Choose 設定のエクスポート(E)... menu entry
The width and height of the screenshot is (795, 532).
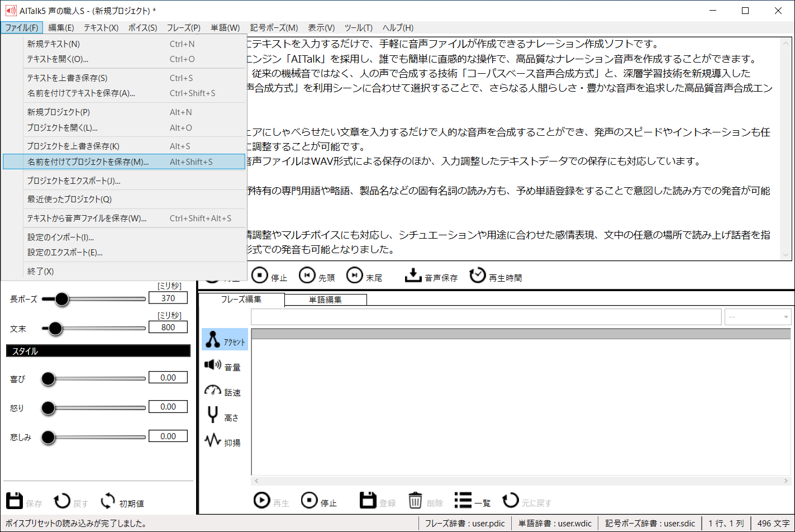[125, 253]
